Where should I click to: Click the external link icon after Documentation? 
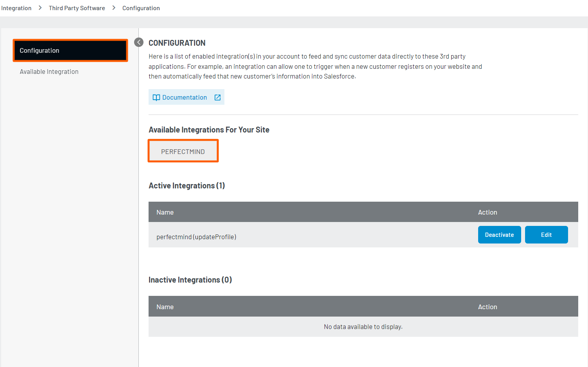(x=217, y=98)
